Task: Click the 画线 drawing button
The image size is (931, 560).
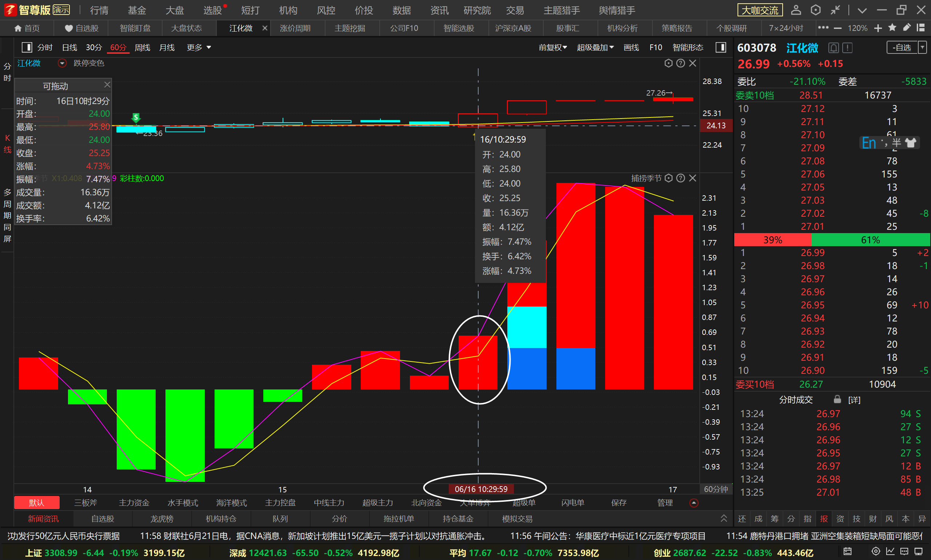Action: pyautogui.click(x=631, y=48)
